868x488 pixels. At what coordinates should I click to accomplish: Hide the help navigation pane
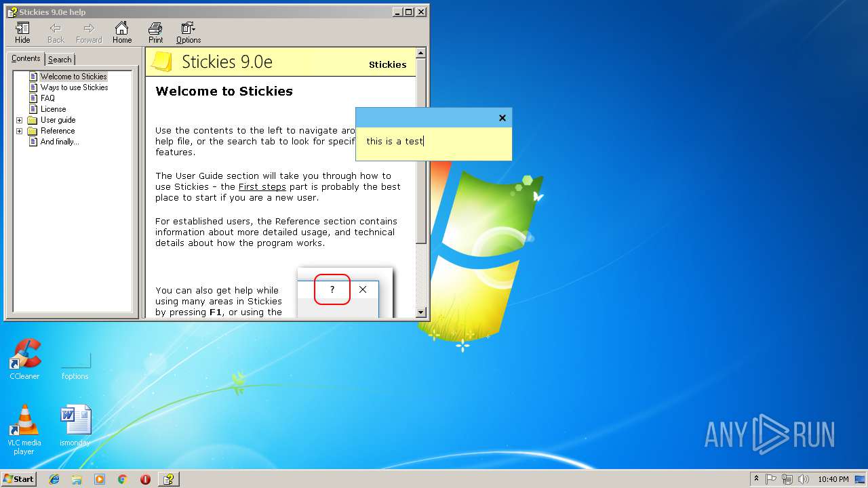click(22, 33)
